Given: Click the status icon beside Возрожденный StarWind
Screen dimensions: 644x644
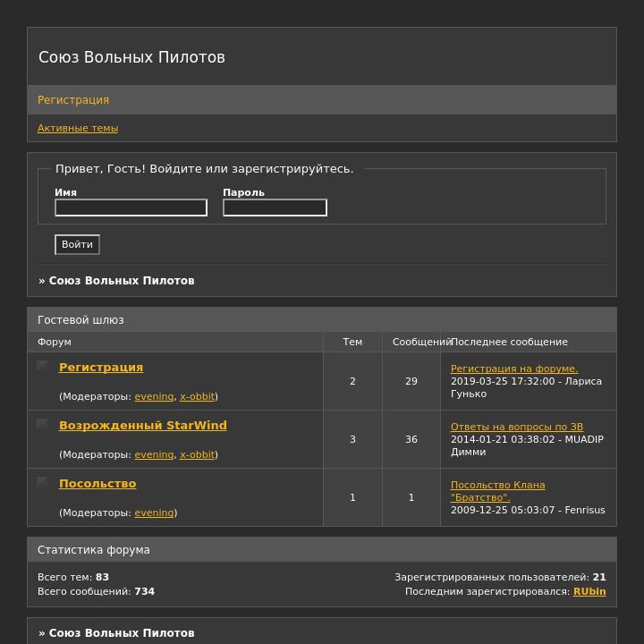Looking at the screenshot, I should coord(42,423).
